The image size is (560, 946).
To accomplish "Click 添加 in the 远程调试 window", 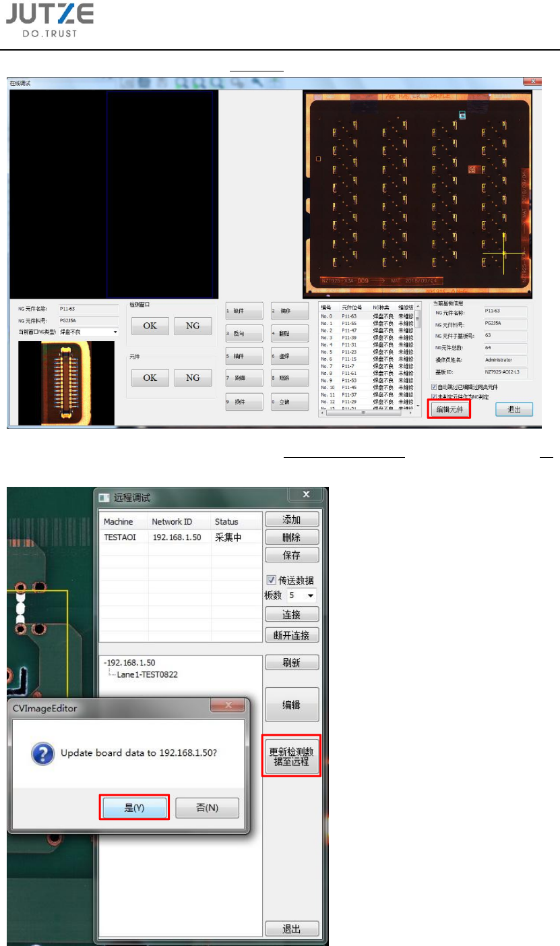I will point(292,519).
